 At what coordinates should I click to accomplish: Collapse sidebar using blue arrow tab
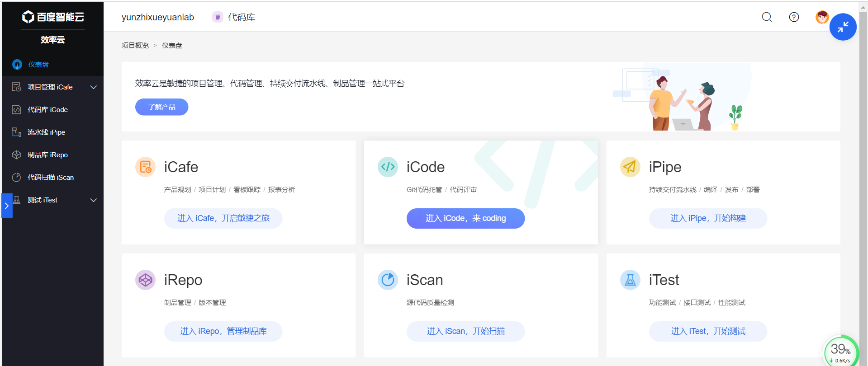[x=7, y=206]
